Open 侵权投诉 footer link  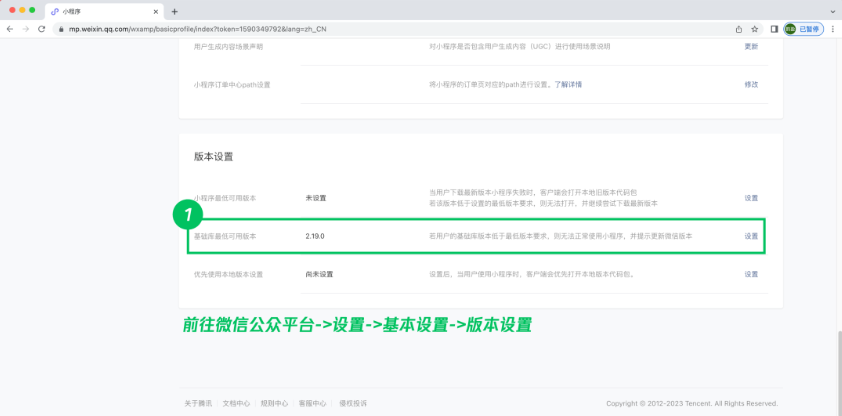pyautogui.click(x=353, y=403)
